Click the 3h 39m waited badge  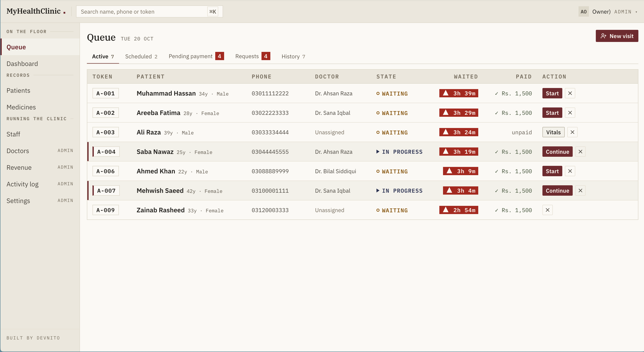459,93
